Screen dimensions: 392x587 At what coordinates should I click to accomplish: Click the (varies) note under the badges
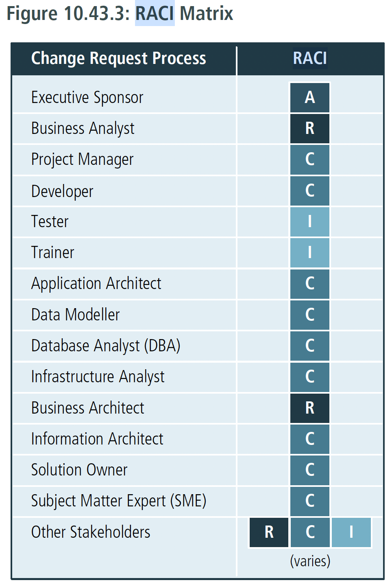pos(310,561)
